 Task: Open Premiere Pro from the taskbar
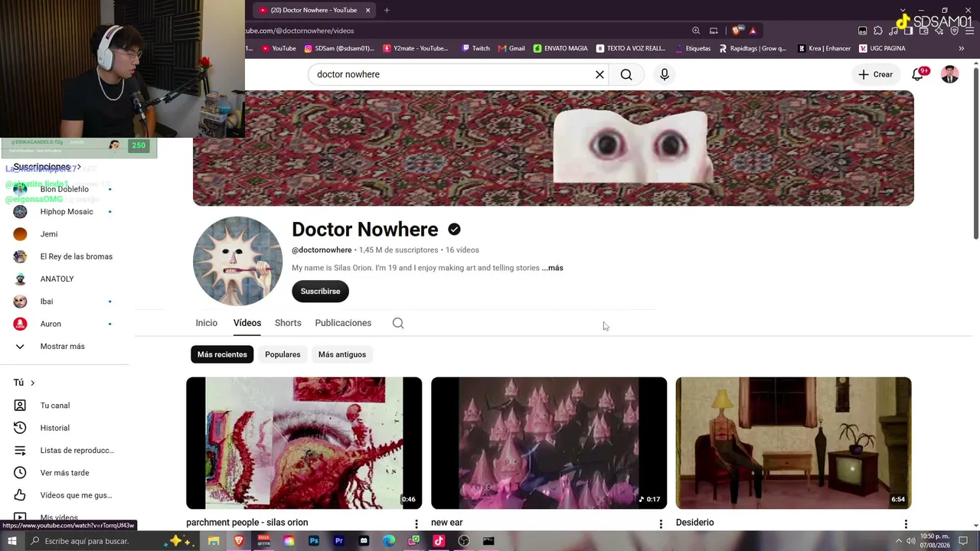(338, 541)
